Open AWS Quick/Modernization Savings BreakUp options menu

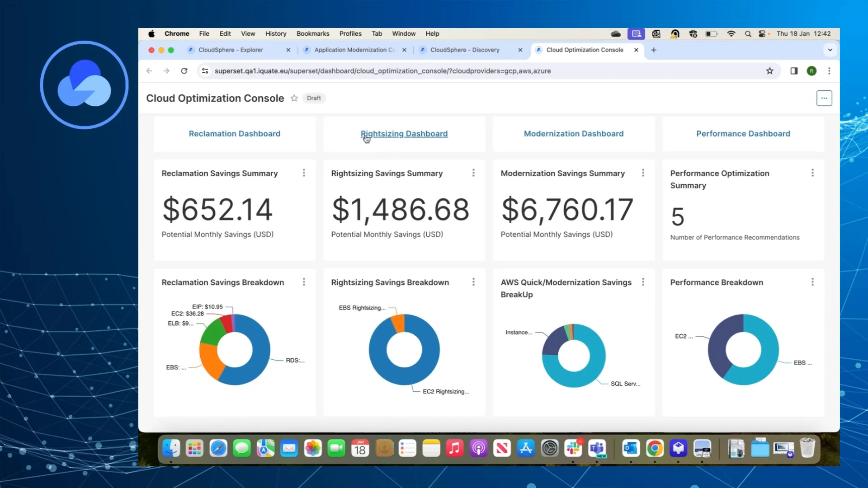coord(643,282)
